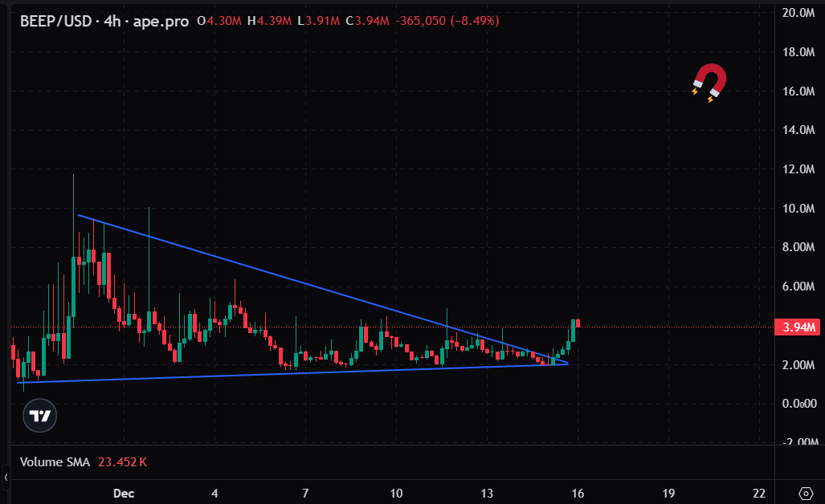The image size is (825, 504).
Task: Click the L3.91M low value
Action: [318, 21]
